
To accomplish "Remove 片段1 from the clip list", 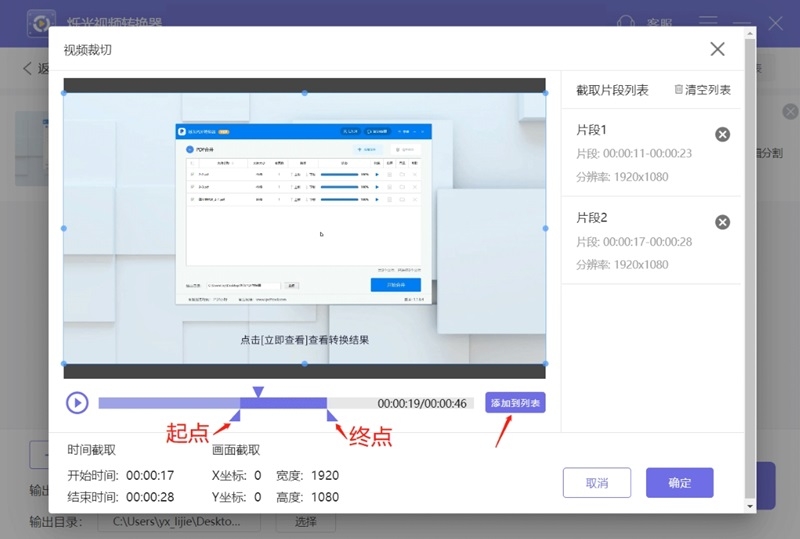I will pos(722,134).
